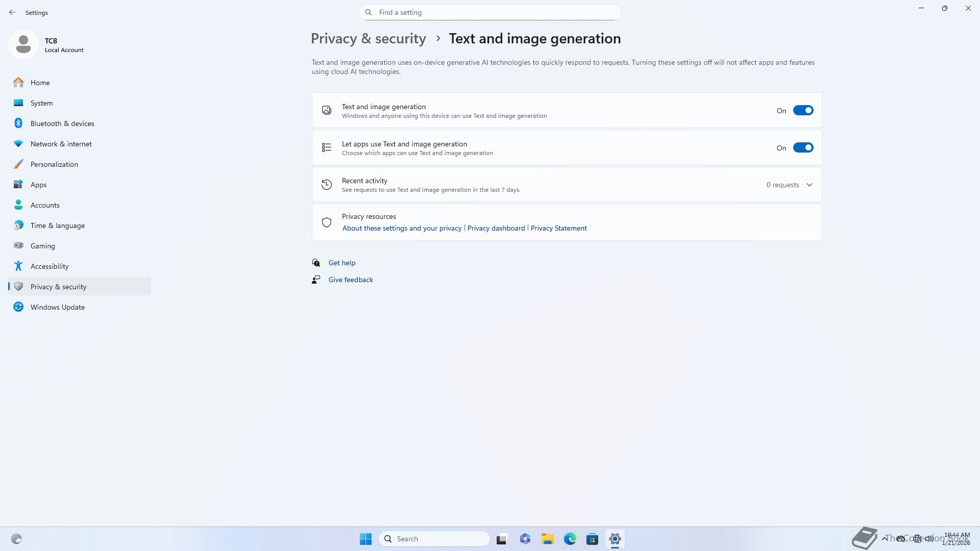Open Accessibility settings section
Image resolution: width=980 pixels, height=551 pixels.
(49, 266)
